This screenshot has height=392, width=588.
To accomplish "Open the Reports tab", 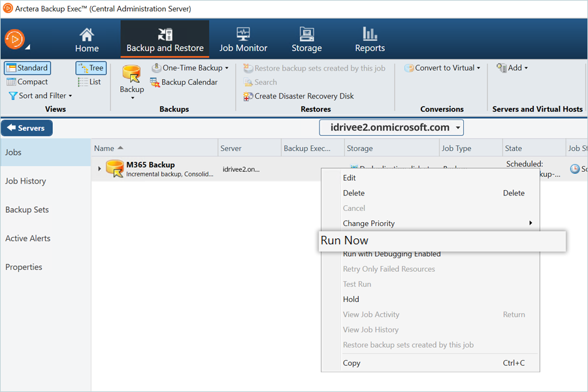I will pos(370,40).
